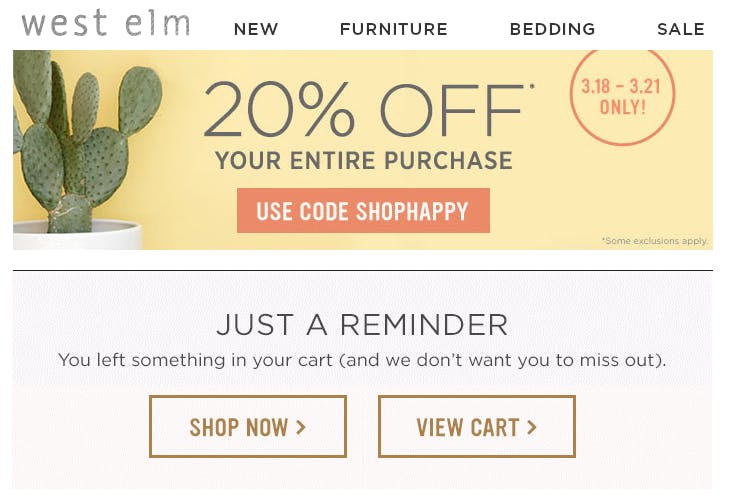This screenshot has width=736, height=501.
Task: Click the 'You left something in your cart' text
Action: point(362,359)
